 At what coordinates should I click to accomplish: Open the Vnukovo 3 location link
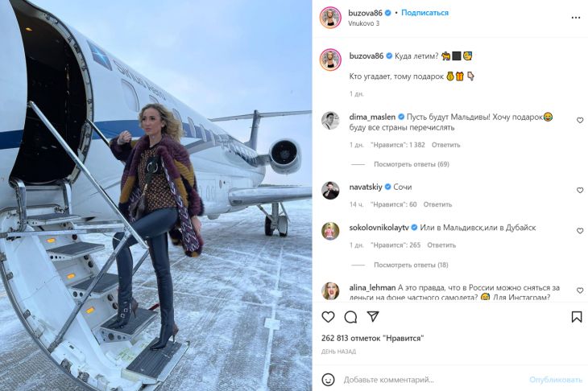(364, 23)
